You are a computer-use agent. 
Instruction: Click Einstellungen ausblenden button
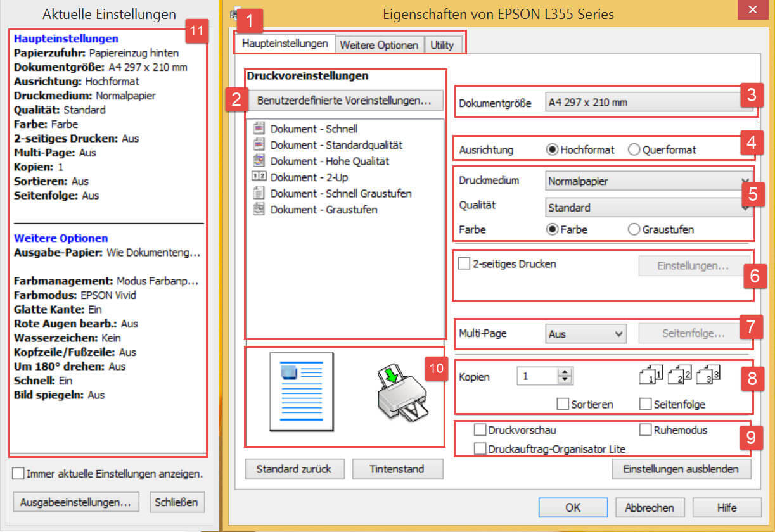coord(681,469)
